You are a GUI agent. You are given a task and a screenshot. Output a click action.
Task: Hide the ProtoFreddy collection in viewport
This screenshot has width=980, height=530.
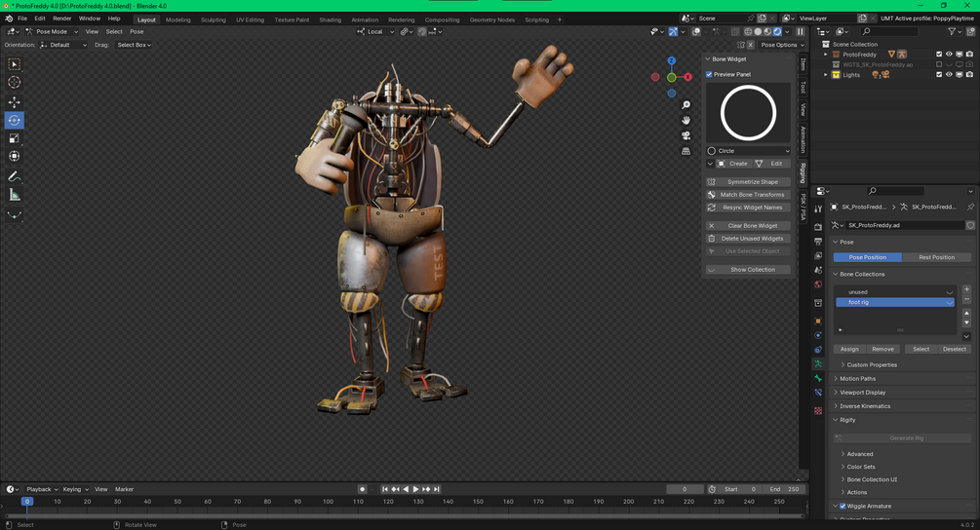tap(949, 55)
